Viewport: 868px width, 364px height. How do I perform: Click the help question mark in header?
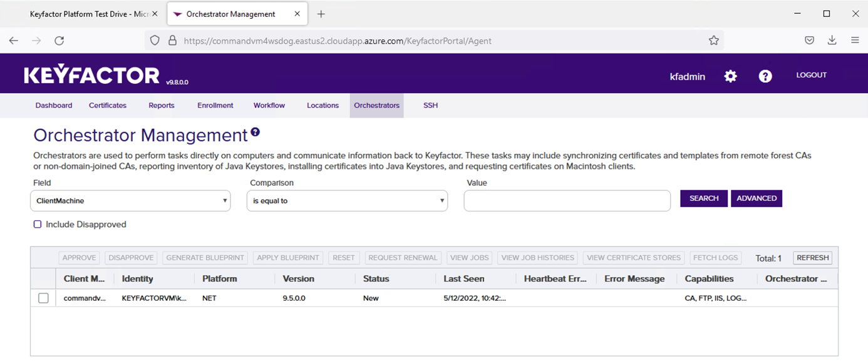[765, 76]
